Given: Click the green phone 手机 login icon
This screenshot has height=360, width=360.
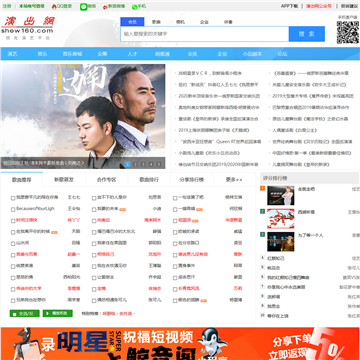Looking at the screenshot, I should coord(134,6).
